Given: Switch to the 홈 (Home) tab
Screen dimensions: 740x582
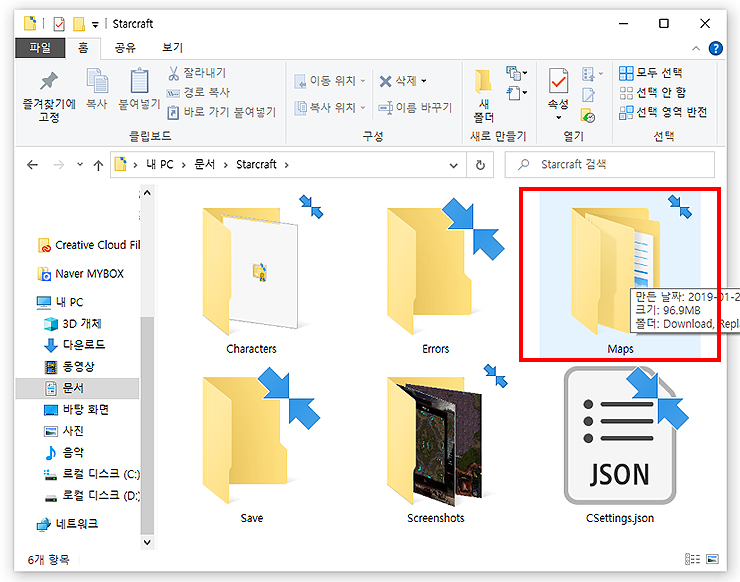Looking at the screenshot, I should (x=83, y=48).
